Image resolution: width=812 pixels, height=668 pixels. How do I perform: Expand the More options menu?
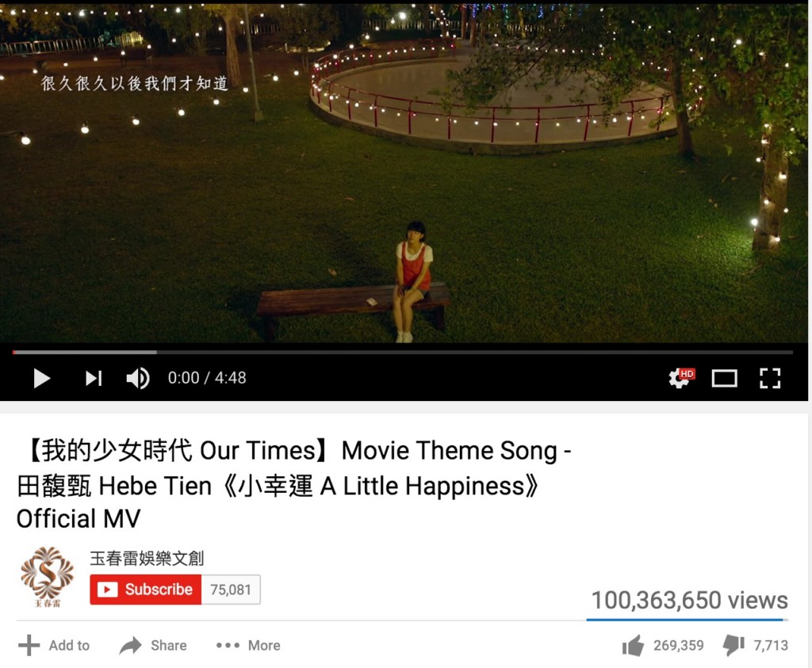pyautogui.click(x=248, y=645)
